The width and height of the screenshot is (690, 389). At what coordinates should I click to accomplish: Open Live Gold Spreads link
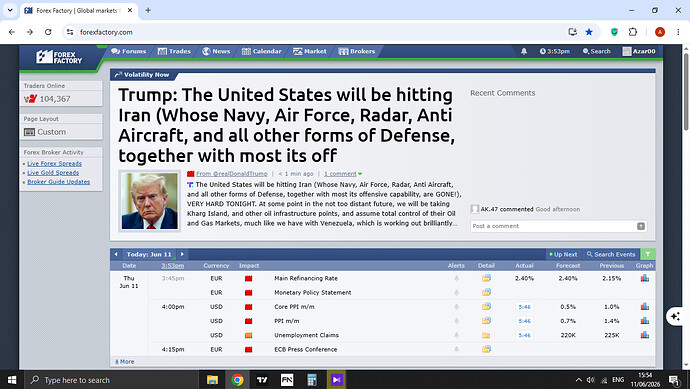pyautogui.click(x=53, y=172)
